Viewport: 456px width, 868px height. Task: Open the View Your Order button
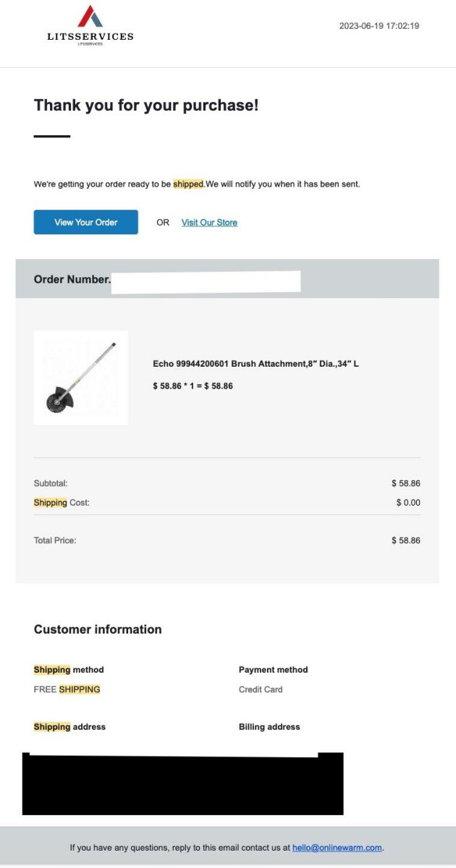coord(85,222)
